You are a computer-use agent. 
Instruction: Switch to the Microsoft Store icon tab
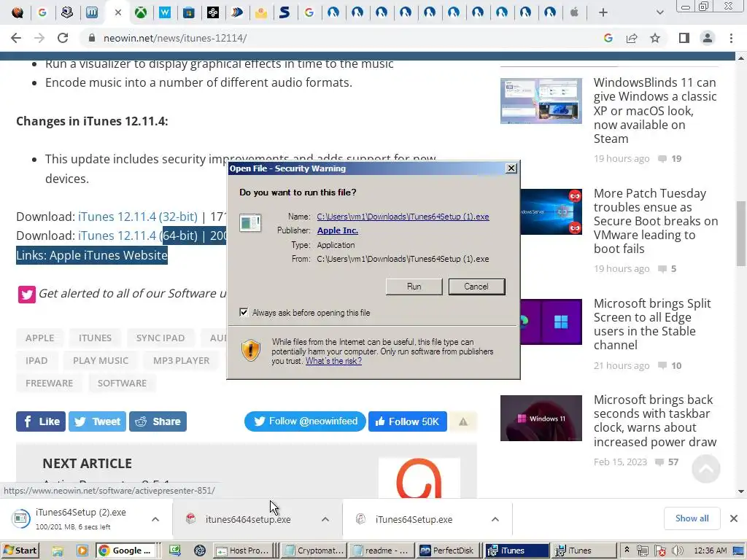pos(189,12)
